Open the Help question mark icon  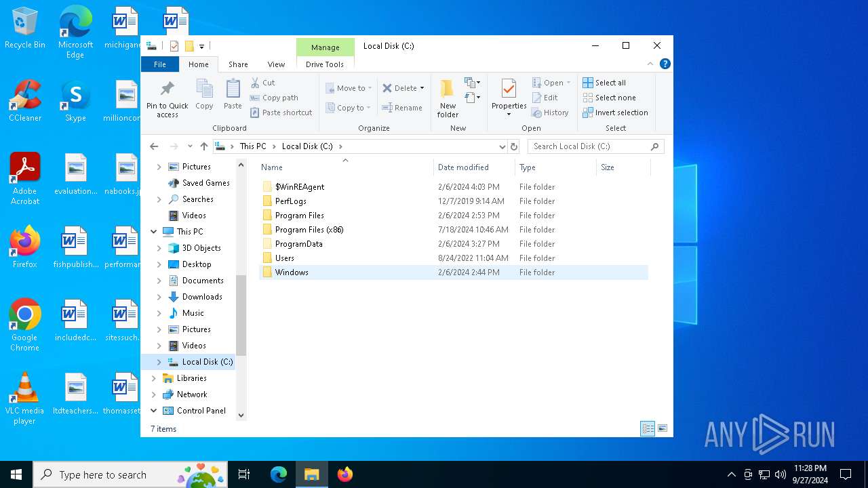click(665, 64)
